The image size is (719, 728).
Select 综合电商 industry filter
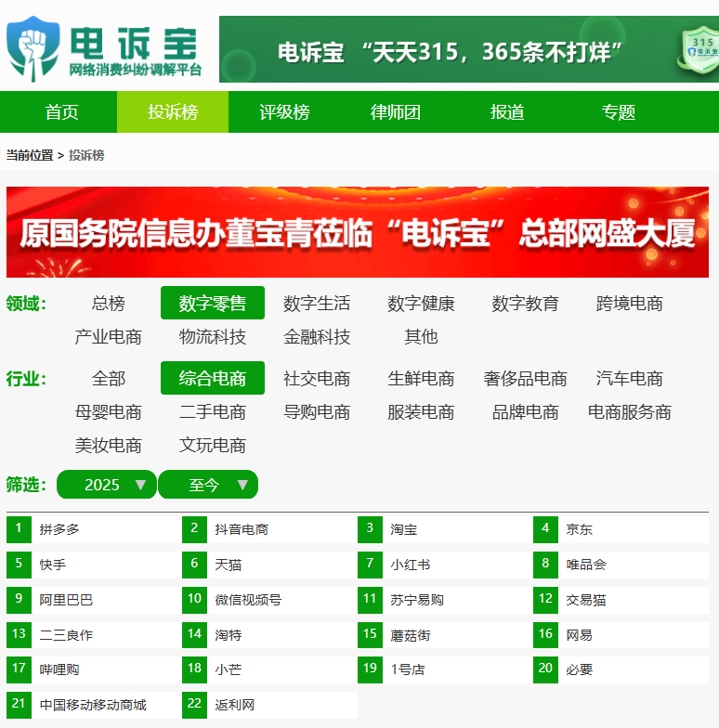213,379
